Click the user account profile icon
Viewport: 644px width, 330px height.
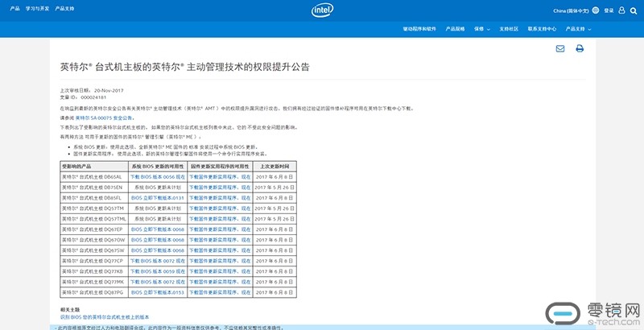621,10
